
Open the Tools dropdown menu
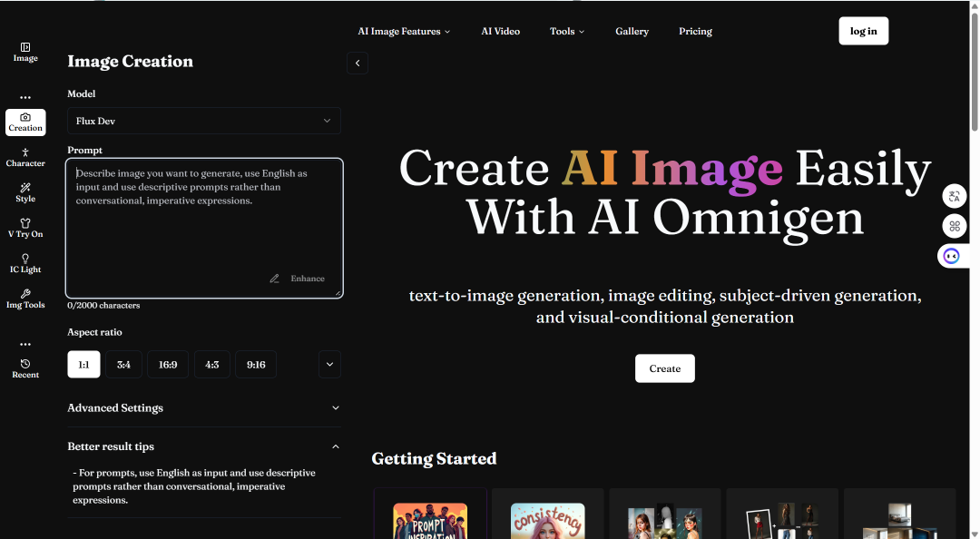click(x=567, y=31)
